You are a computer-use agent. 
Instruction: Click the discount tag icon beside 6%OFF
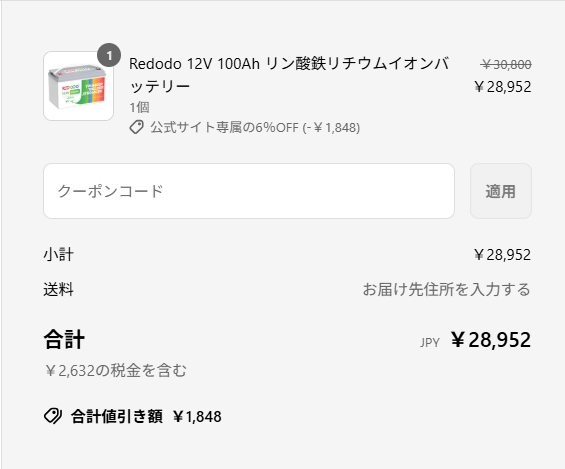[137, 127]
